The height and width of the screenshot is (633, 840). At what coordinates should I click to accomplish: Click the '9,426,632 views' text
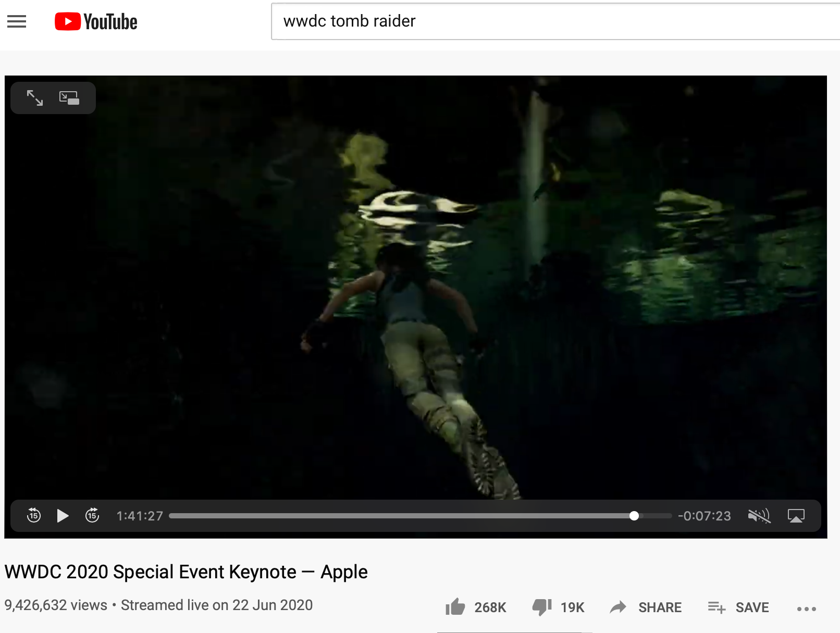(56, 605)
